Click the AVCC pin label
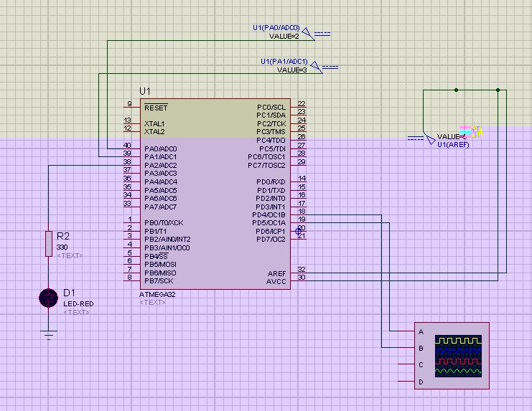This screenshot has width=532, height=411. click(x=276, y=282)
